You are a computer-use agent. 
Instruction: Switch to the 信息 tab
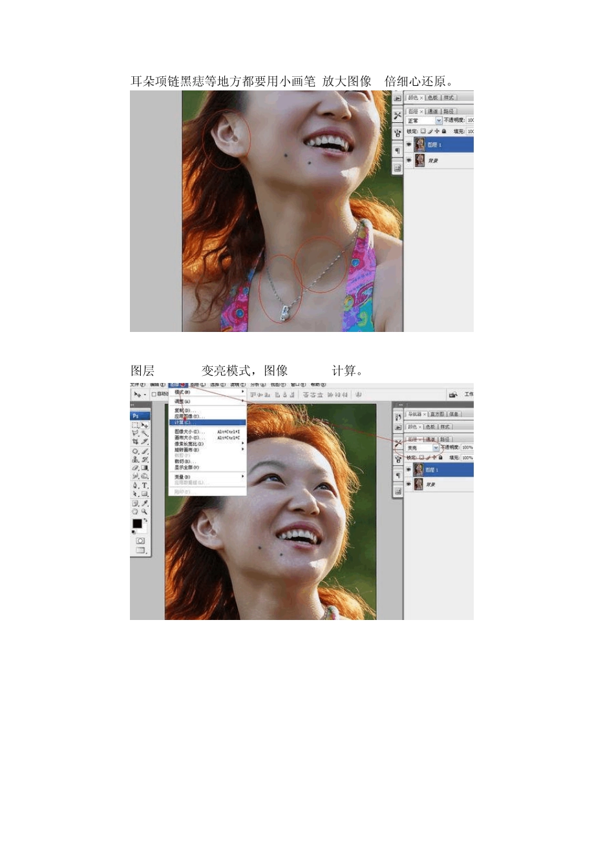click(454, 414)
